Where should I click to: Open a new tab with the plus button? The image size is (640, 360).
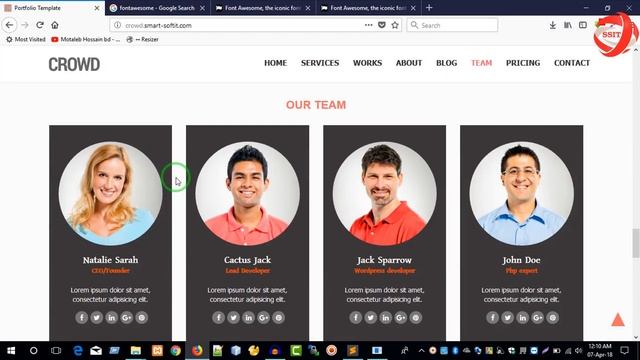tap(429, 8)
